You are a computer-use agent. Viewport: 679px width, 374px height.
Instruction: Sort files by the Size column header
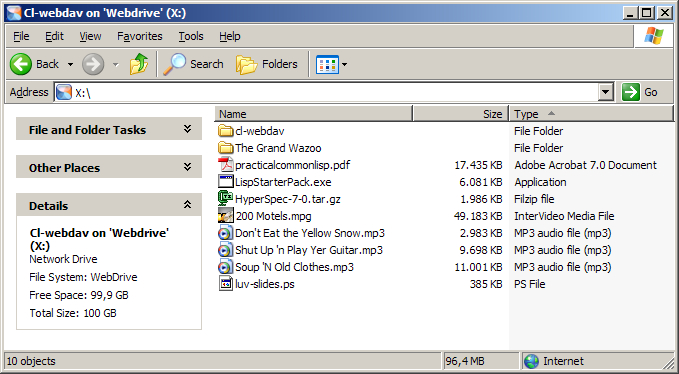point(461,114)
